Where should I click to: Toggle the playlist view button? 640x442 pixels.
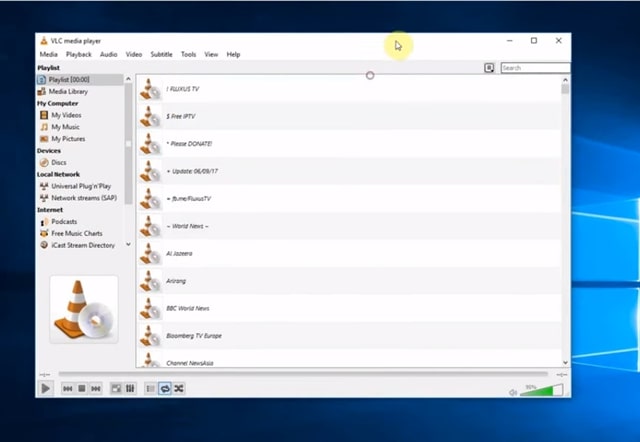(151, 389)
